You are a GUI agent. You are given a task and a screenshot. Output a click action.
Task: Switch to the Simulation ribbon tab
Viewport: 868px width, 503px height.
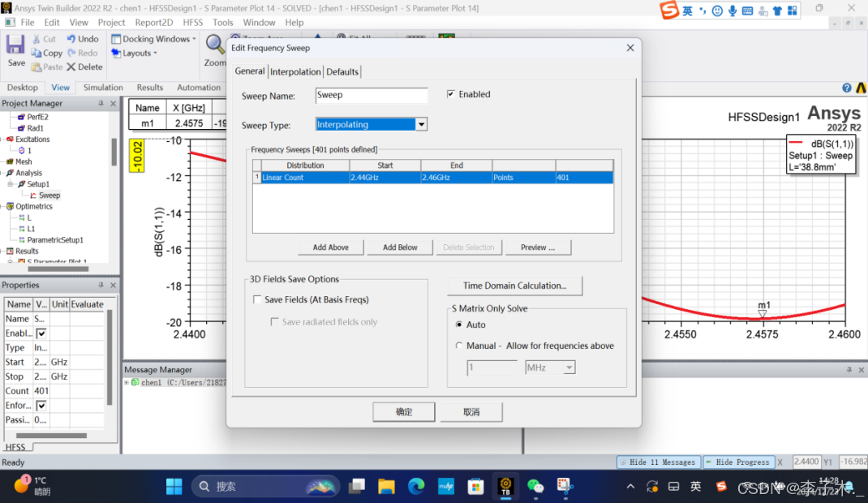tap(103, 88)
